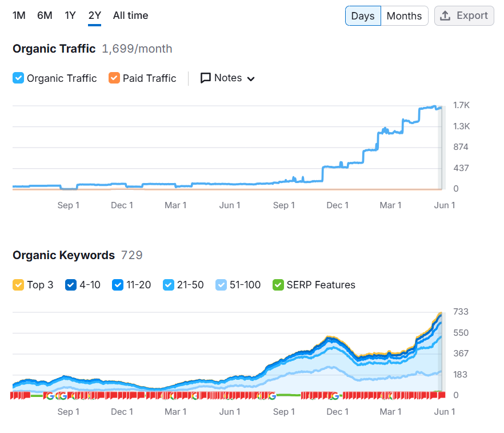This screenshot has width=504, height=433.
Task: Switch chart granularity to Months
Action: pyautogui.click(x=404, y=16)
